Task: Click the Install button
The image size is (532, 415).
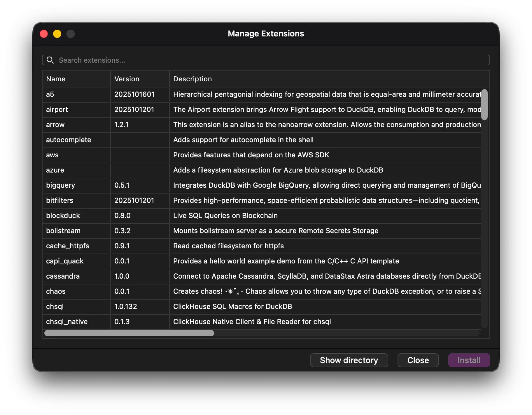Action: (x=469, y=360)
